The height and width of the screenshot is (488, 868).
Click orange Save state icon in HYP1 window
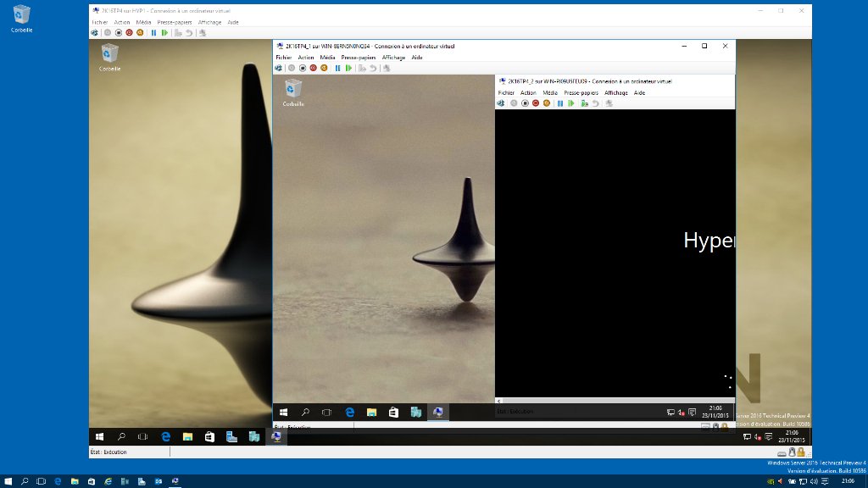click(140, 33)
